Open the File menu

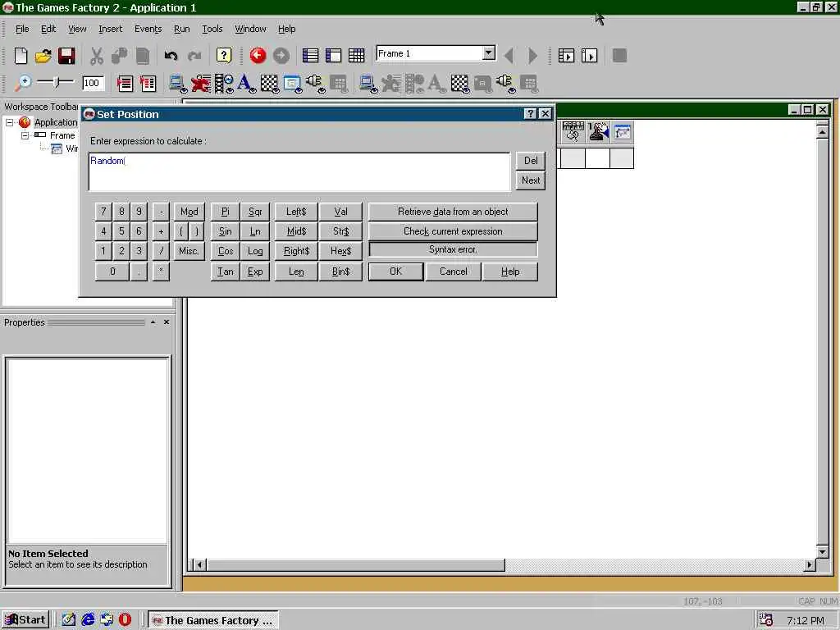click(x=22, y=29)
